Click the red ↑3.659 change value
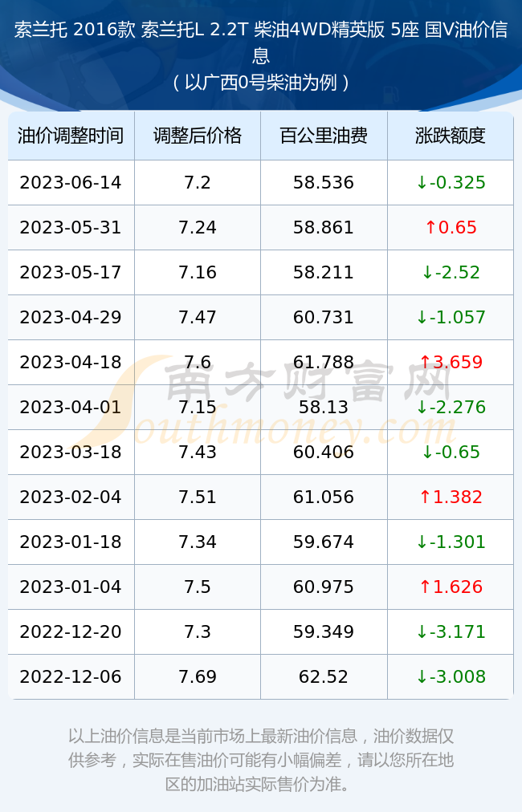The width and height of the screenshot is (522, 812). pos(451,362)
